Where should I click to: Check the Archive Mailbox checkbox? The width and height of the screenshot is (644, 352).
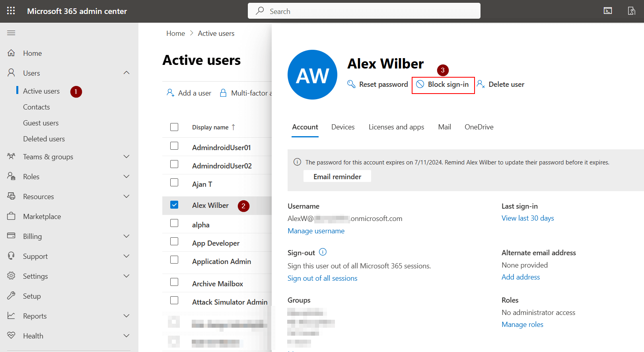click(174, 282)
